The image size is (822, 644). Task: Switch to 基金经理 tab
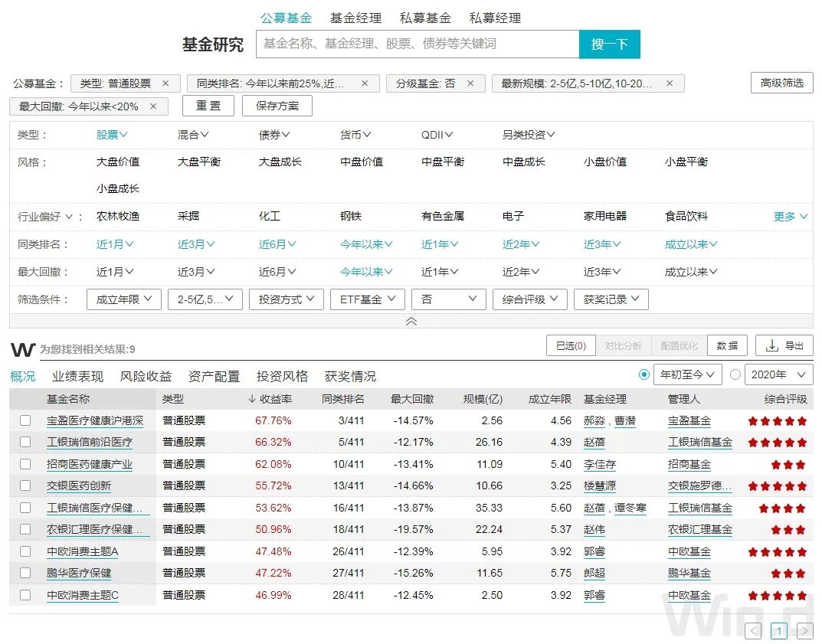point(356,18)
